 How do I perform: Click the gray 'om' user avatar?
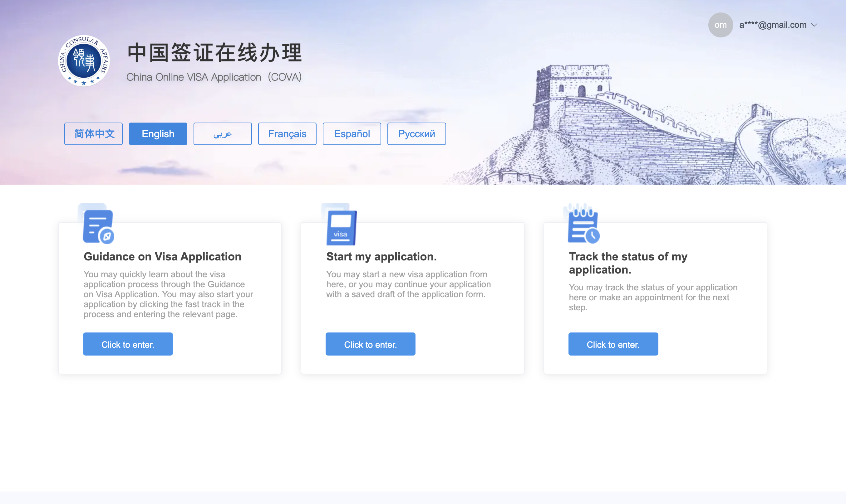720,25
